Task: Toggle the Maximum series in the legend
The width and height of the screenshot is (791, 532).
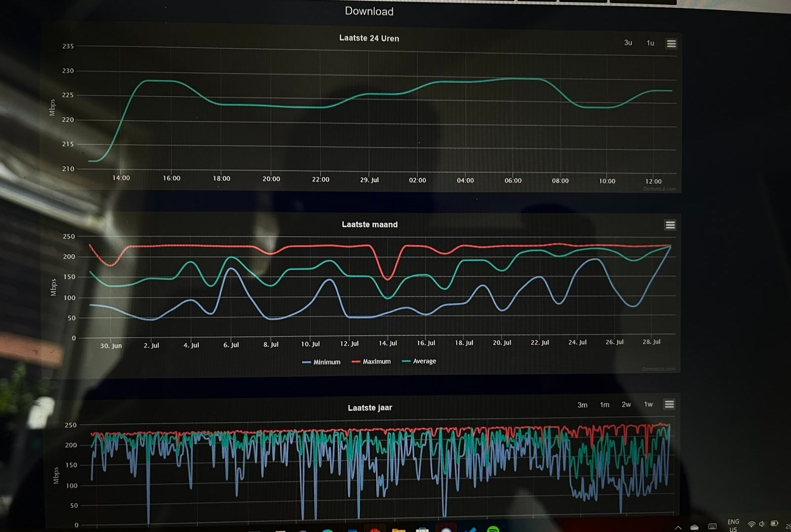Action: 371,362
